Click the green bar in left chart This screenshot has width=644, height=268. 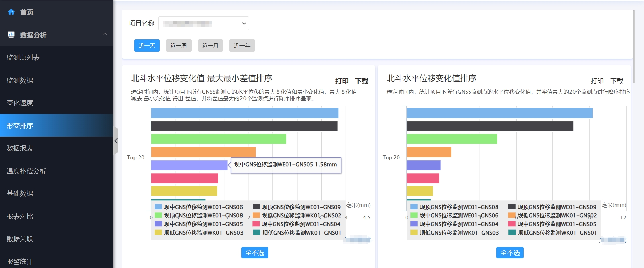[x=219, y=139]
